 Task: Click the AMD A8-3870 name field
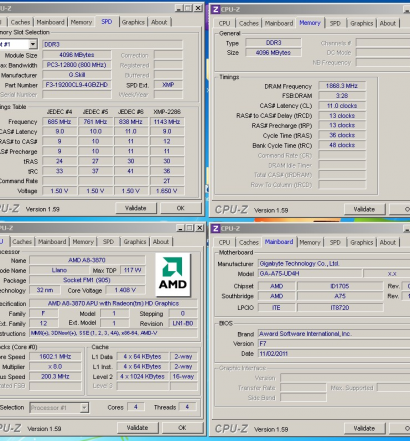tap(87, 260)
